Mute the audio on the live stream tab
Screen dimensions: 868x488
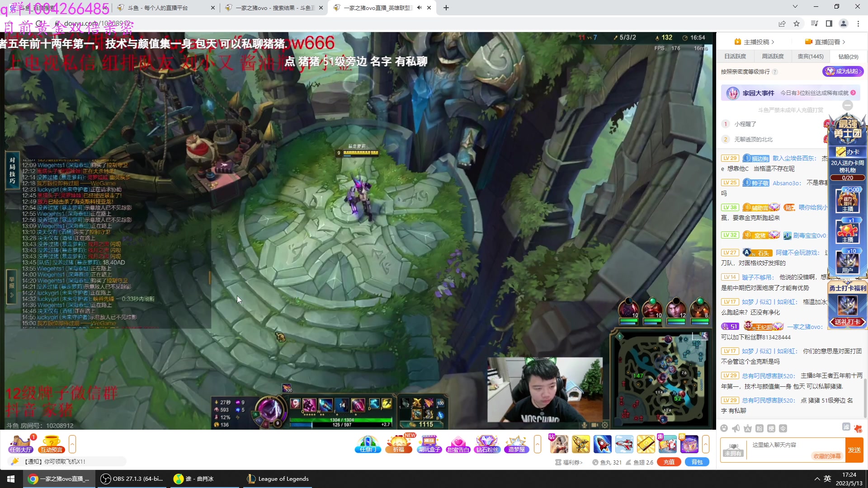(419, 8)
